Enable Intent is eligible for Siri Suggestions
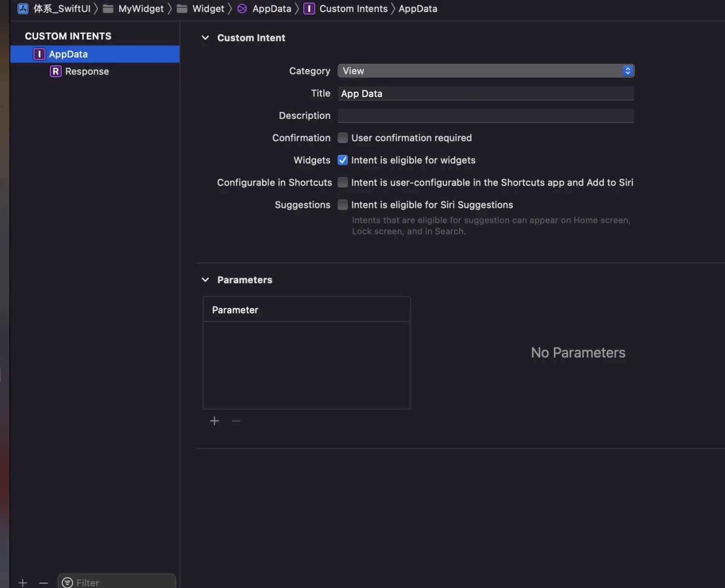Viewport: 725px width, 588px height. [x=343, y=205]
